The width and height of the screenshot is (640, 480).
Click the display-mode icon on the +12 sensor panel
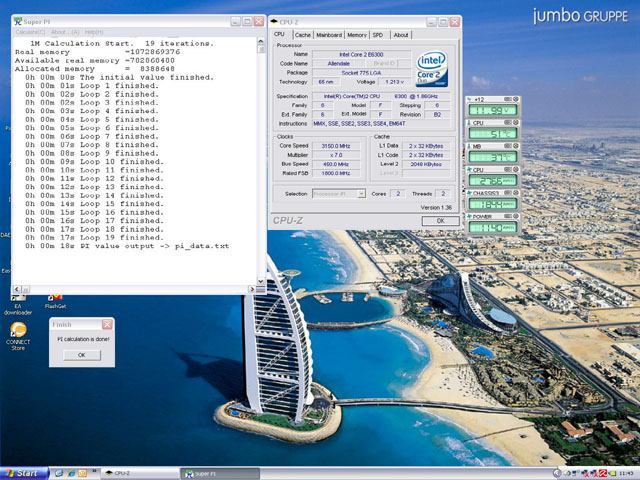(x=508, y=99)
